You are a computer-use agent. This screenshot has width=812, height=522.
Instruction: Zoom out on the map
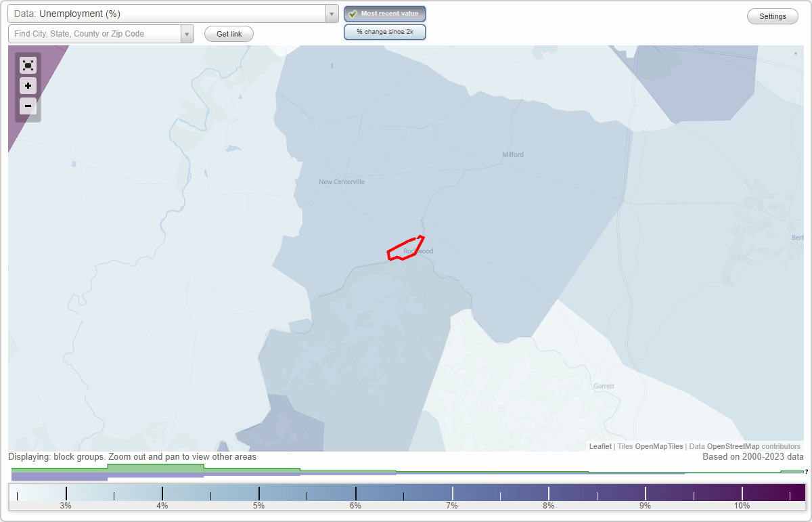28,106
